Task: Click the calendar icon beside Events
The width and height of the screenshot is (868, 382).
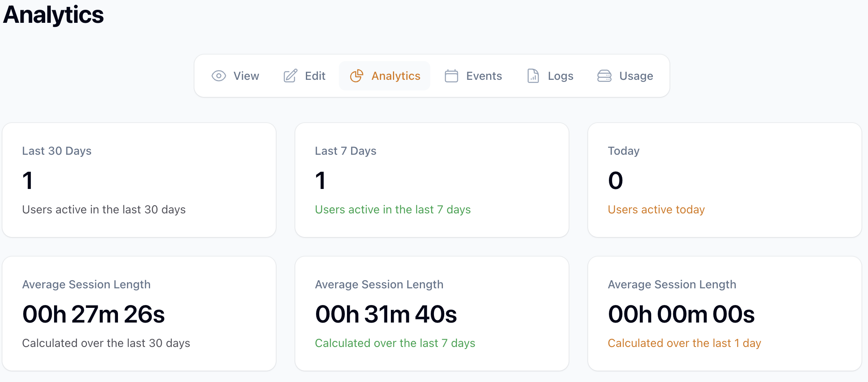Action: 451,76
